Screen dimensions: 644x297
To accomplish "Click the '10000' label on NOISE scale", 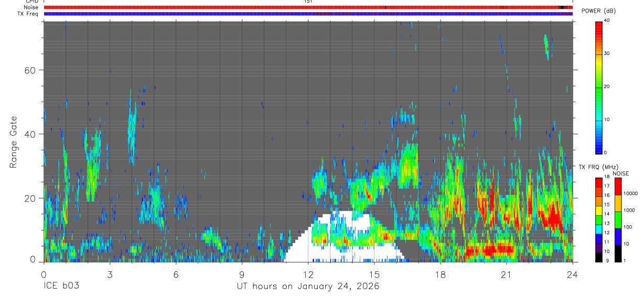I will (630, 194).
